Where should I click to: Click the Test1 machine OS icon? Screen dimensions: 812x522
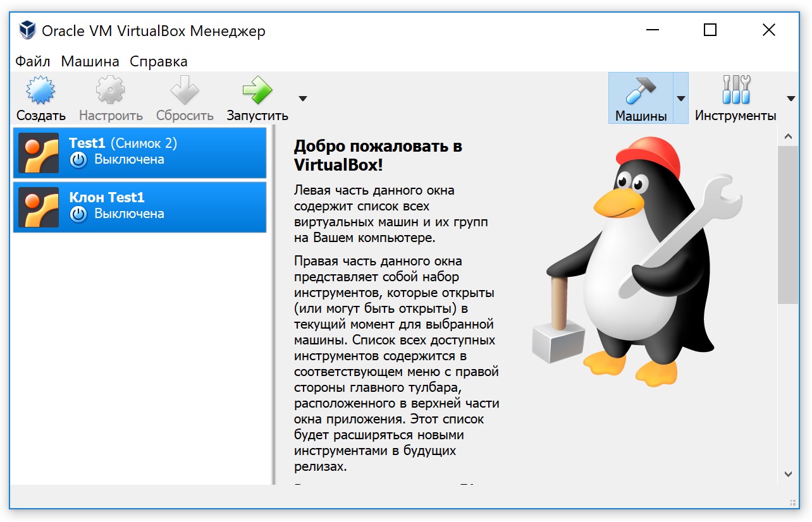(39, 153)
